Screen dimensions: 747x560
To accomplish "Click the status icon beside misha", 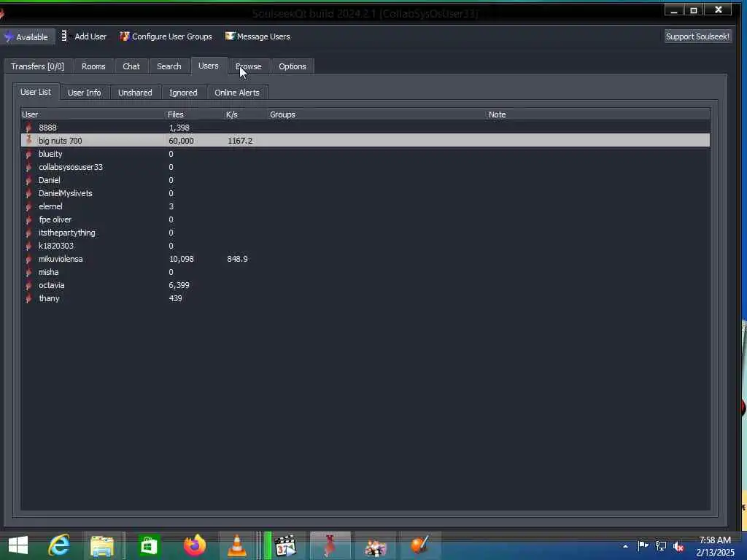I will pyautogui.click(x=29, y=272).
